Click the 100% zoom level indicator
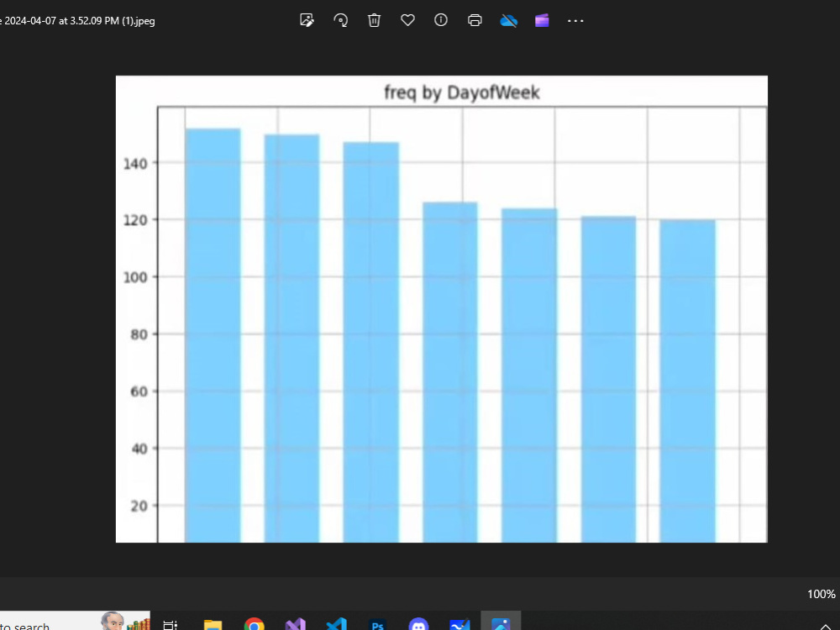The image size is (840, 630). 822,594
